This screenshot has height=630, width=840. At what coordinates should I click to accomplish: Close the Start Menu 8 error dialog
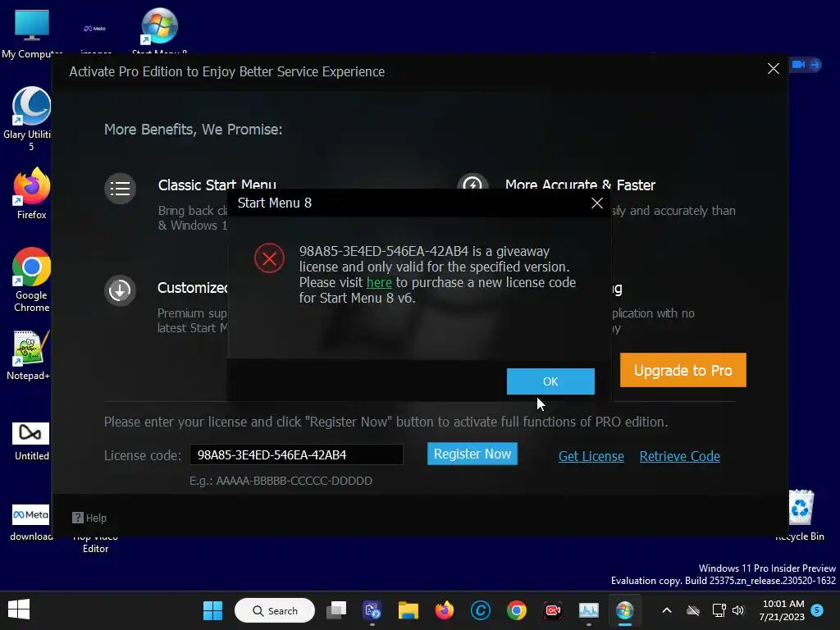point(597,203)
